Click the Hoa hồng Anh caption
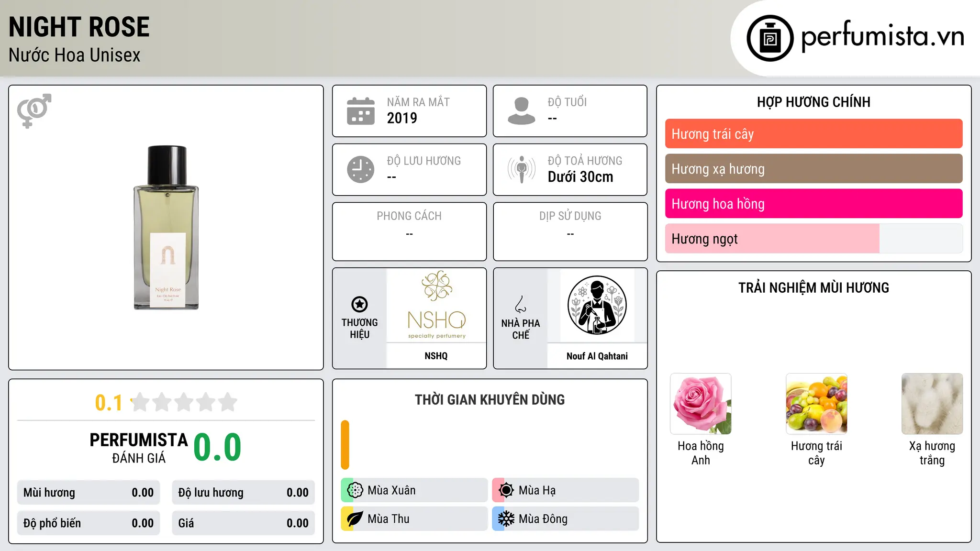 coord(701,453)
